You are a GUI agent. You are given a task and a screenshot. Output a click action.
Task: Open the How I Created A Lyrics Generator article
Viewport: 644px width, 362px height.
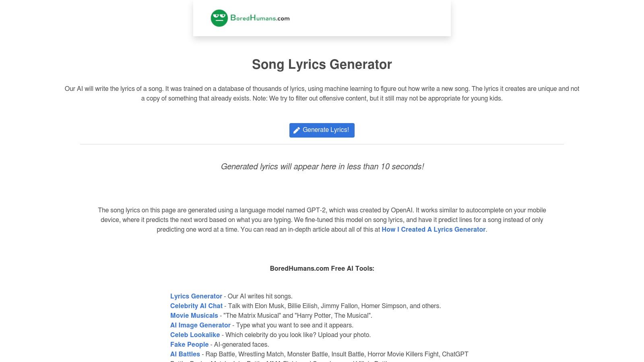pyautogui.click(x=433, y=229)
